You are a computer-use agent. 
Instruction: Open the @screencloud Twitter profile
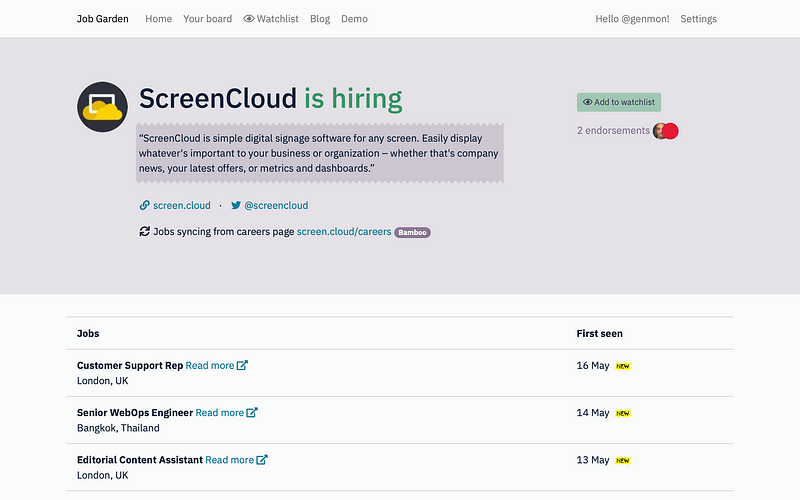point(276,205)
